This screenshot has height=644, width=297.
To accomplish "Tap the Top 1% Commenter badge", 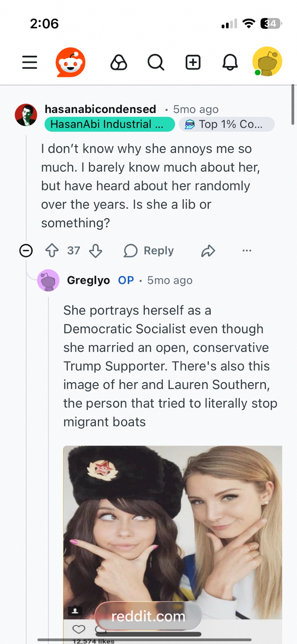I will click(227, 124).
